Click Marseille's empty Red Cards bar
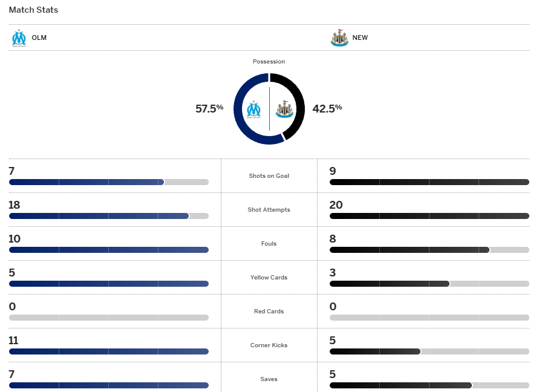This screenshot has width=536, height=392. pos(108,318)
